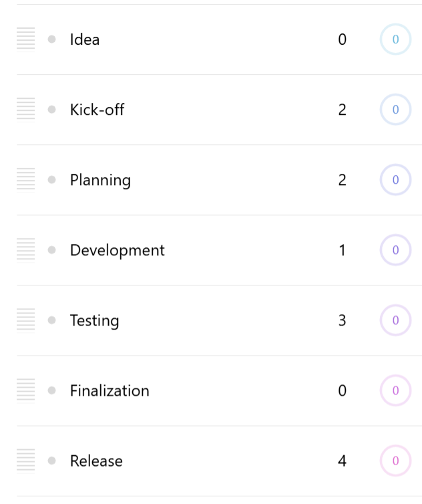The height and width of the screenshot is (504, 422).
Task: Select the Idea stage name
Action: (85, 39)
